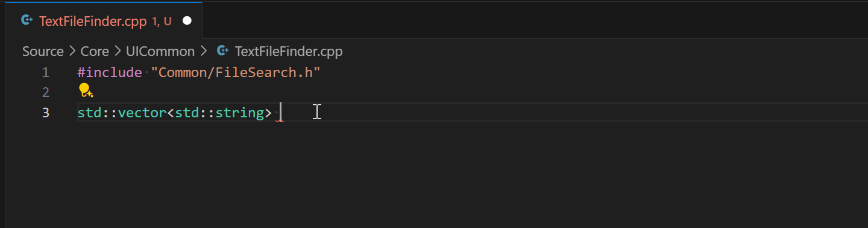This screenshot has height=228, width=868.
Task: Open the UICommon breadcrumb folder
Action: (x=160, y=52)
